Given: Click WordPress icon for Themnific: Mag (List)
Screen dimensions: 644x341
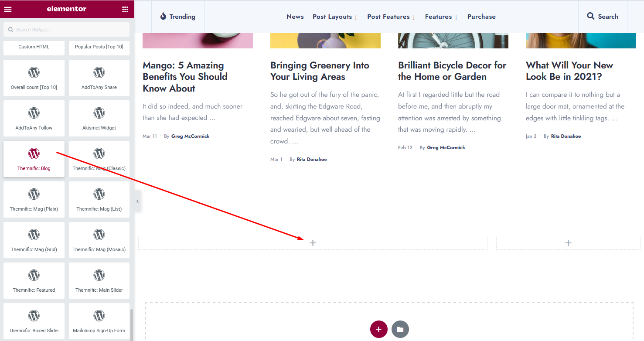Looking at the screenshot, I should click(99, 194).
